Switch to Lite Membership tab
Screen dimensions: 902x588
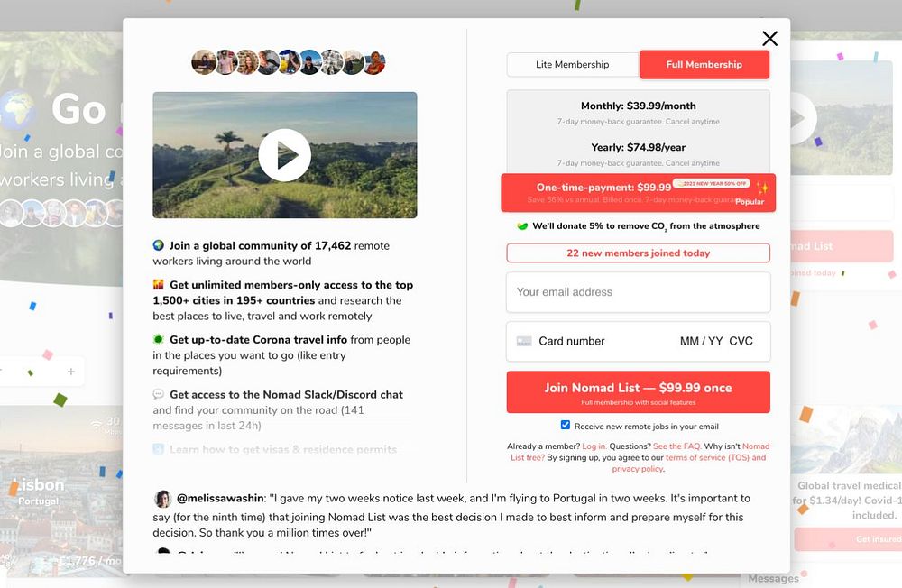(x=573, y=64)
